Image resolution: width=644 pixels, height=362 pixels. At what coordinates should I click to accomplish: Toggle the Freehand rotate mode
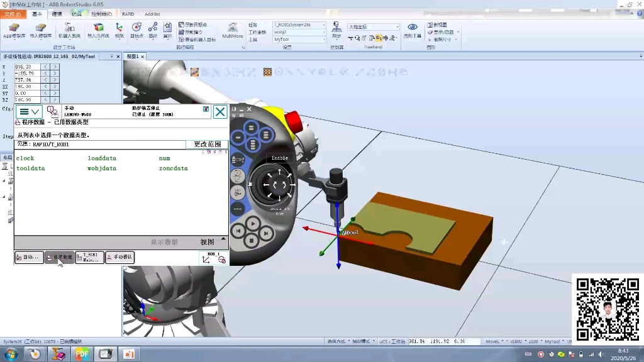(358, 38)
